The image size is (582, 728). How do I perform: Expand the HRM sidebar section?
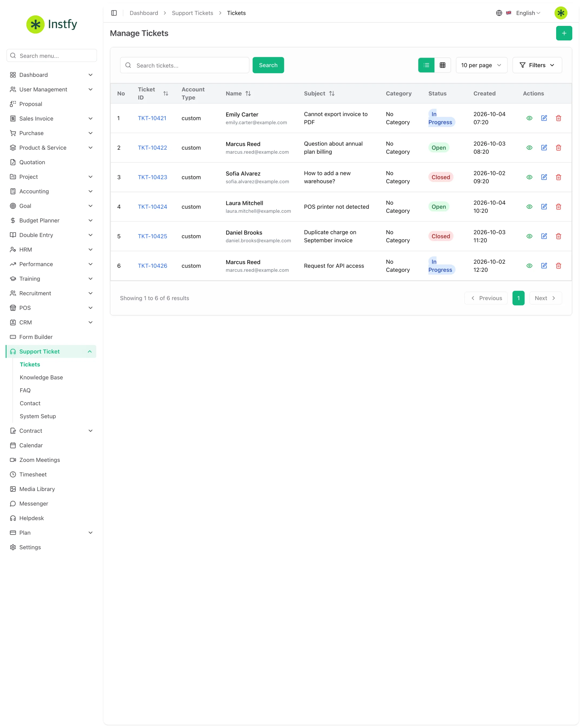pyautogui.click(x=51, y=249)
